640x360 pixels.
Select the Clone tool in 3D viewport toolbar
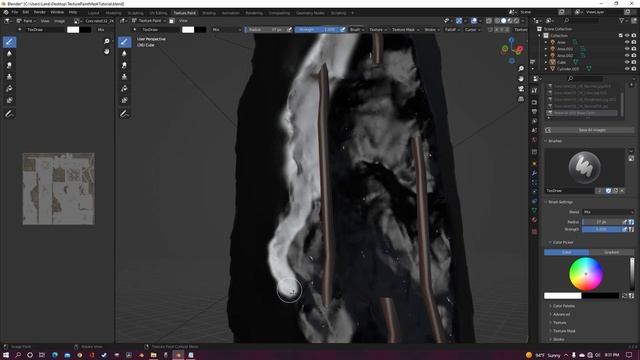click(124, 77)
